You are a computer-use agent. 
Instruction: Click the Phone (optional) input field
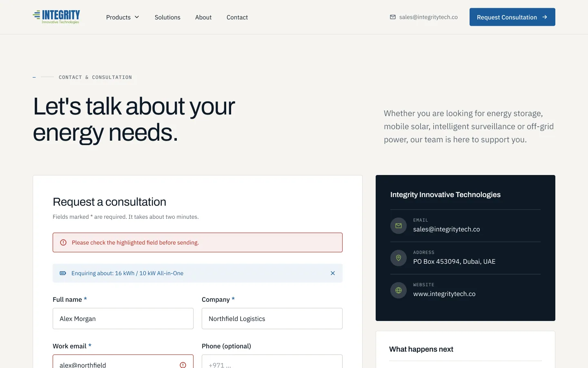pos(272,361)
